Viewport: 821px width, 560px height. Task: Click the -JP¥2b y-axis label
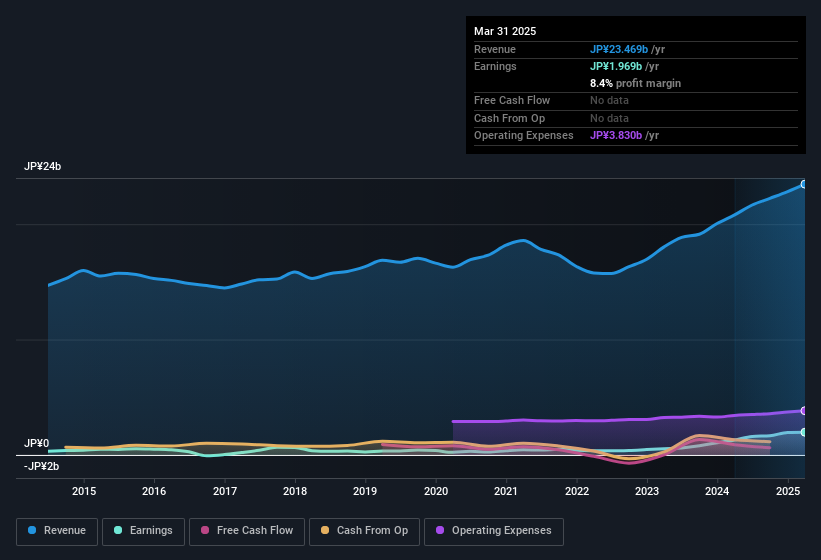click(x=41, y=466)
